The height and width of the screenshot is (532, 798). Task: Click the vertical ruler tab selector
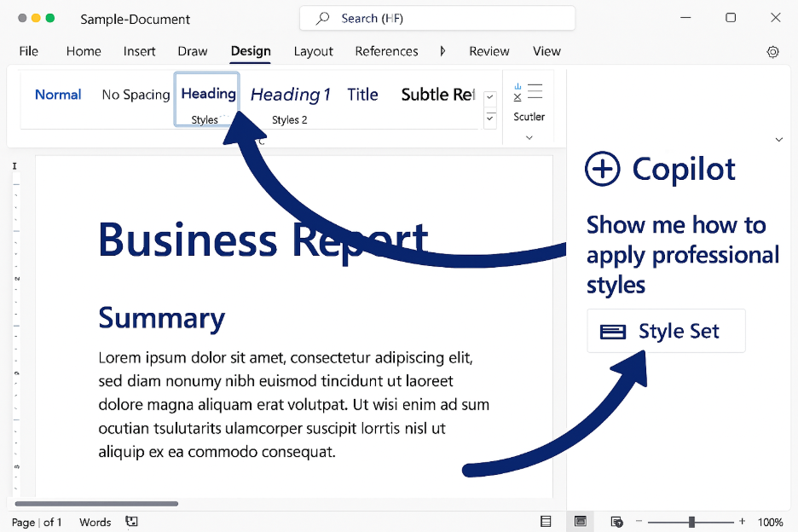point(14,165)
